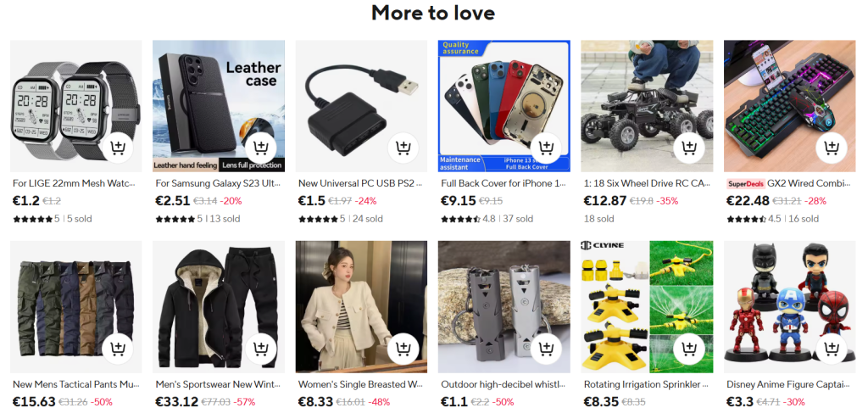The width and height of the screenshot is (868, 408).
Task: Add iPhone full back cover to cart
Action: 546,148
